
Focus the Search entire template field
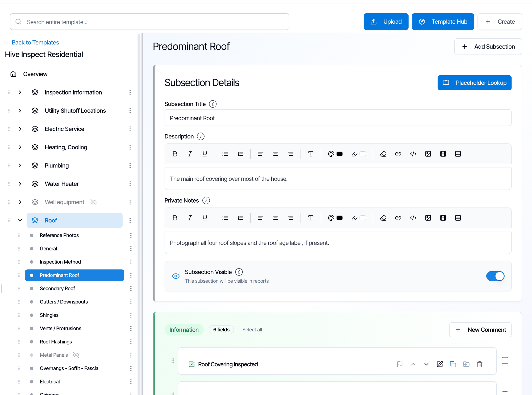pyautogui.click(x=149, y=22)
